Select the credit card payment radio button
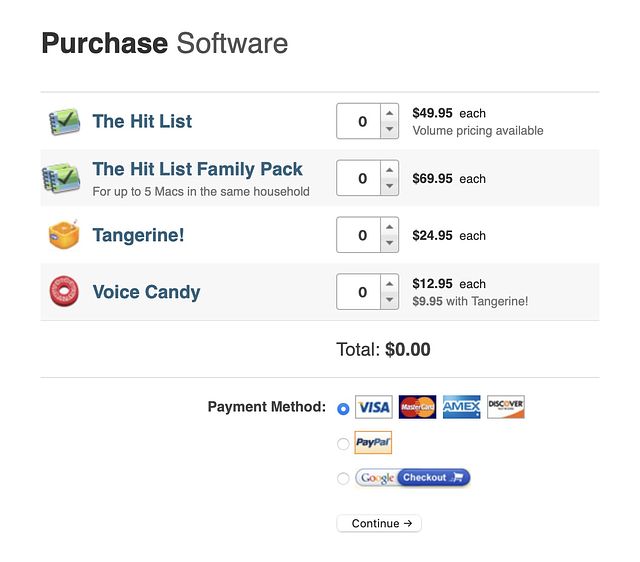 pos(343,409)
